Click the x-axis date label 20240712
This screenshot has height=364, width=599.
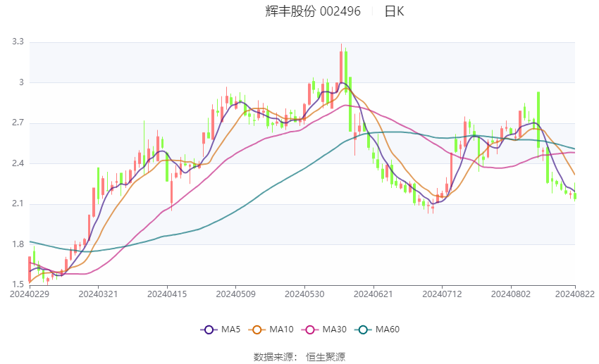pos(442,294)
